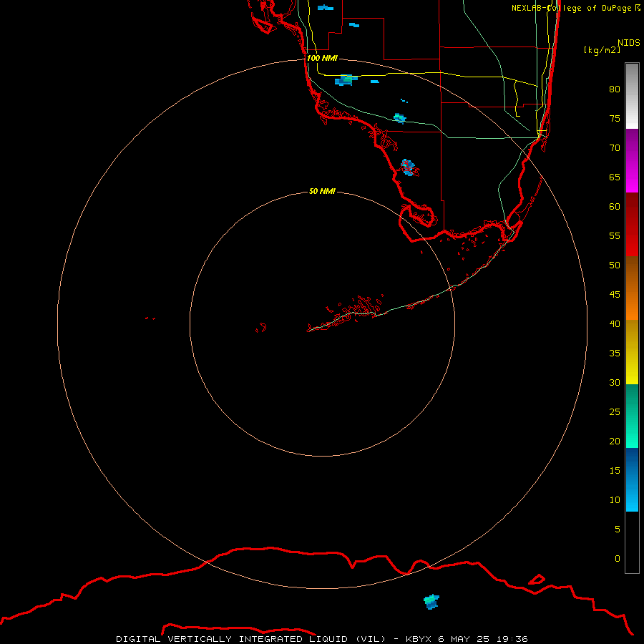Pick the green segment of the color bar
The image size is (644, 644).
632,416
